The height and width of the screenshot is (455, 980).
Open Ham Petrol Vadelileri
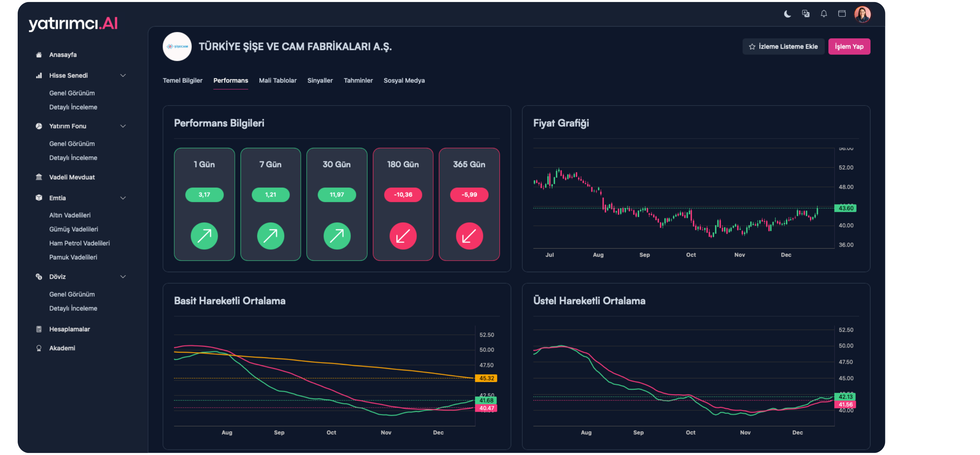pyautogui.click(x=79, y=243)
